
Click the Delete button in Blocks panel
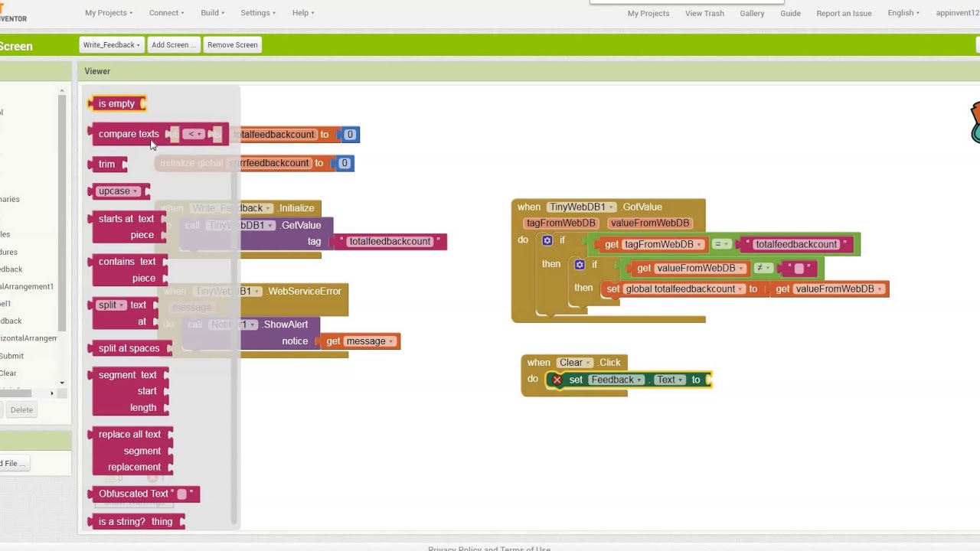tap(21, 410)
